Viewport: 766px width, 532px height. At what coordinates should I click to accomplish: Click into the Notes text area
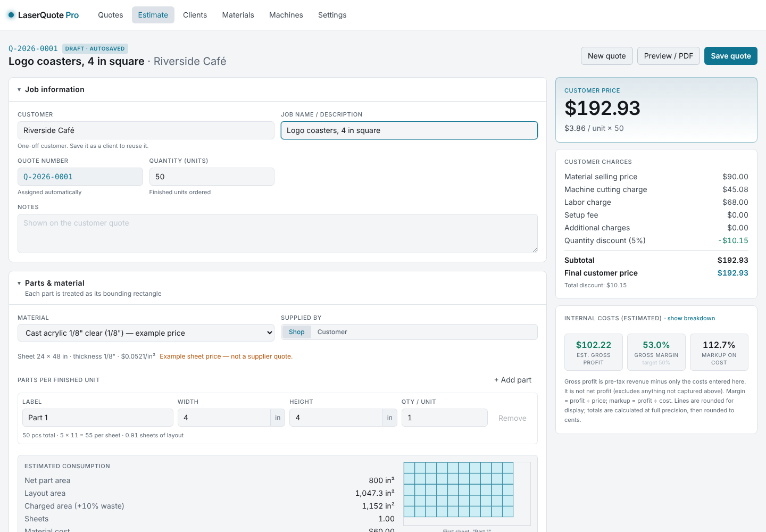pyautogui.click(x=278, y=234)
